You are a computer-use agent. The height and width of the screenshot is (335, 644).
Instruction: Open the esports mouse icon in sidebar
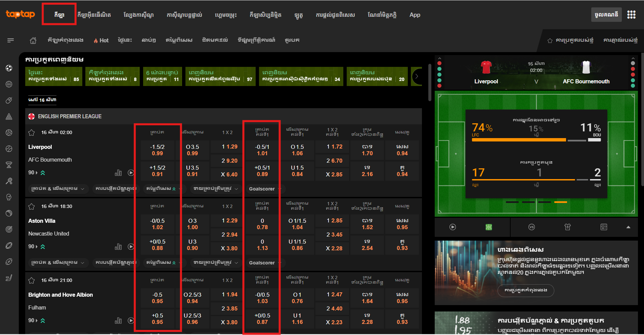tap(9, 100)
